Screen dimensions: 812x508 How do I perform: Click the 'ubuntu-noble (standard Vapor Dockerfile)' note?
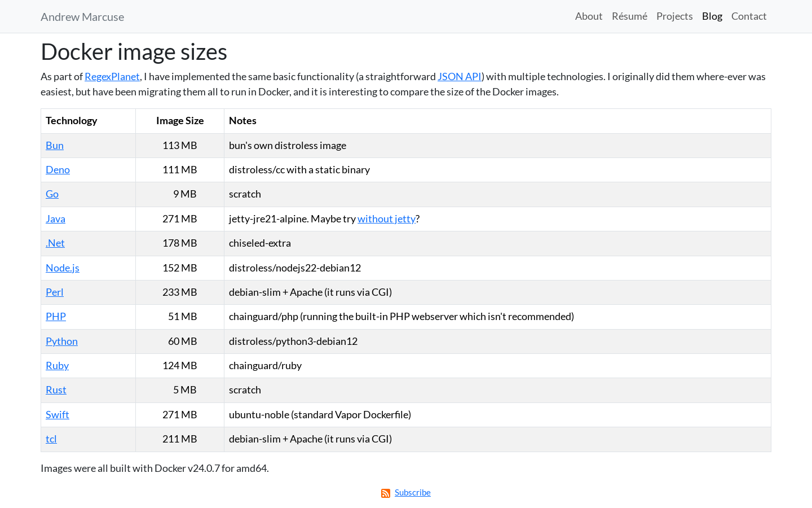click(320, 415)
